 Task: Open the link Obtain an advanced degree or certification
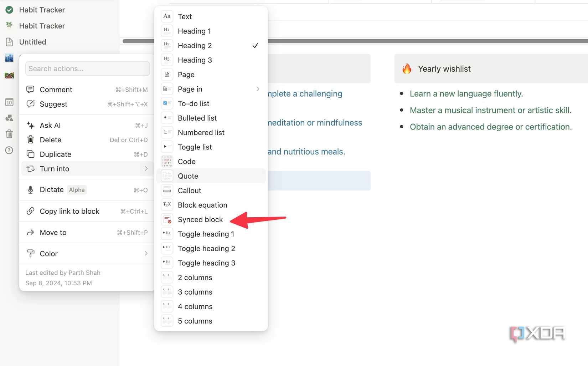coord(491,127)
